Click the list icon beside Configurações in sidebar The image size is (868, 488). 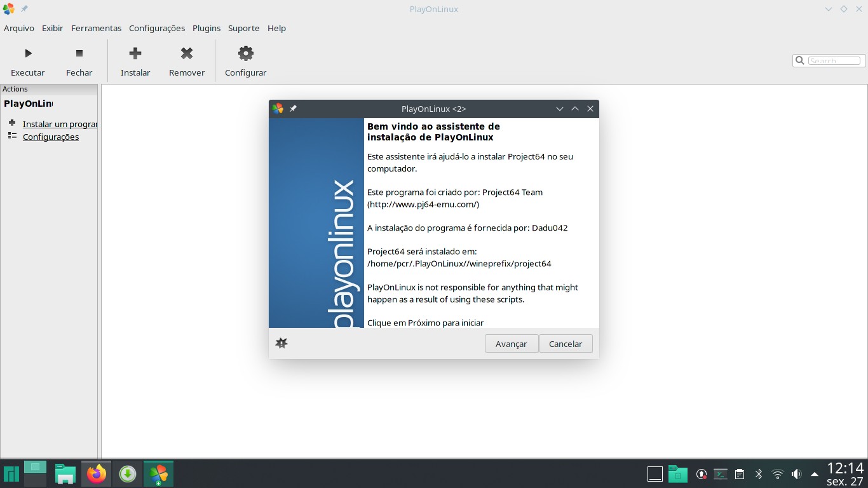(12, 135)
